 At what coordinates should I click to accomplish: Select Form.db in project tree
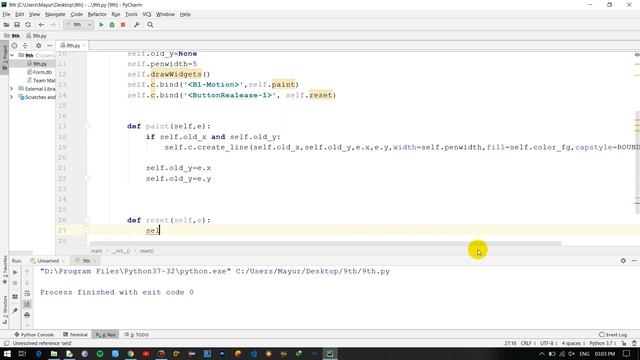coord(40,72)
